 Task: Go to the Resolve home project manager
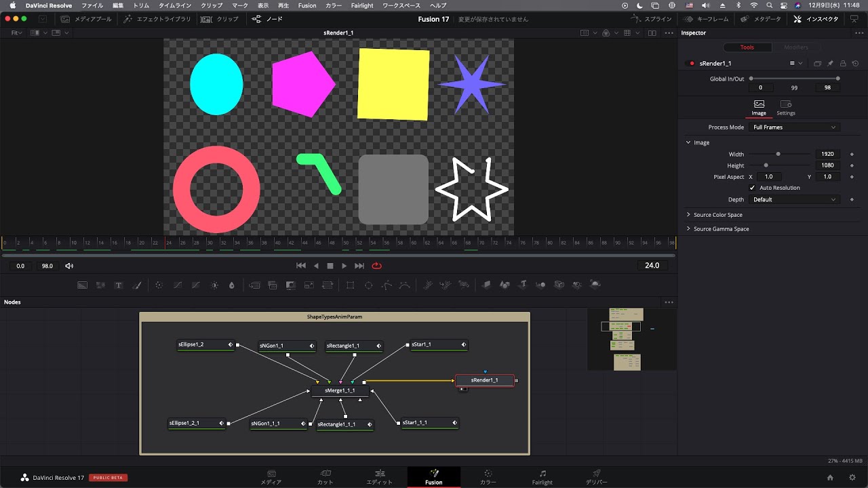click(830, 477)
